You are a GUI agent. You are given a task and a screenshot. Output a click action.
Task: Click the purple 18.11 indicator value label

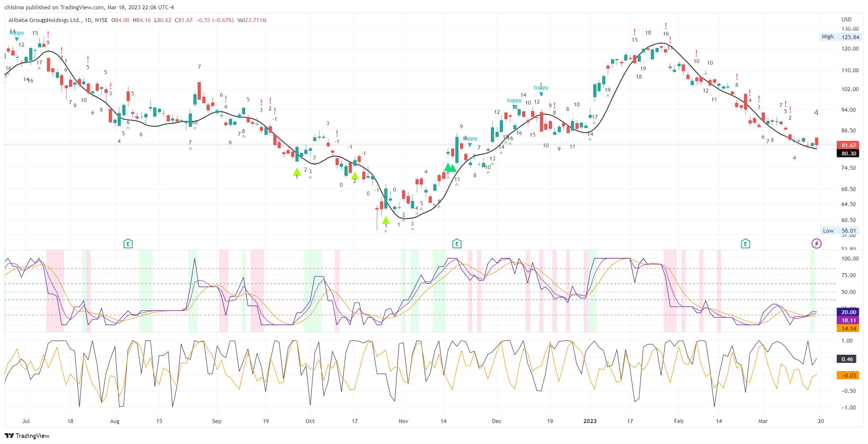[x=848, y=320]
